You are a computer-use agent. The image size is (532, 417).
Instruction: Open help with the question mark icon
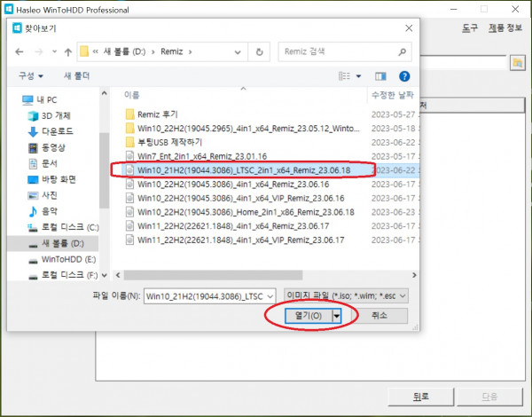pos(404,76)
